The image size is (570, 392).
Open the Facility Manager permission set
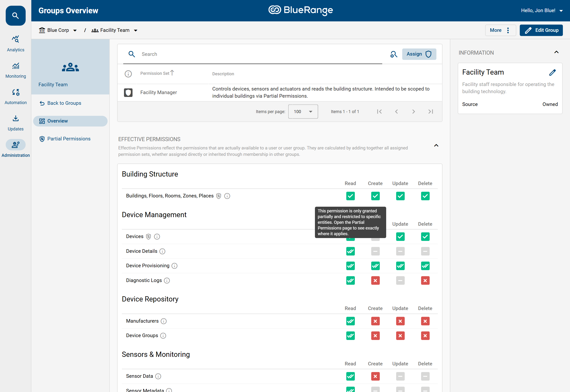pos(159,93)
